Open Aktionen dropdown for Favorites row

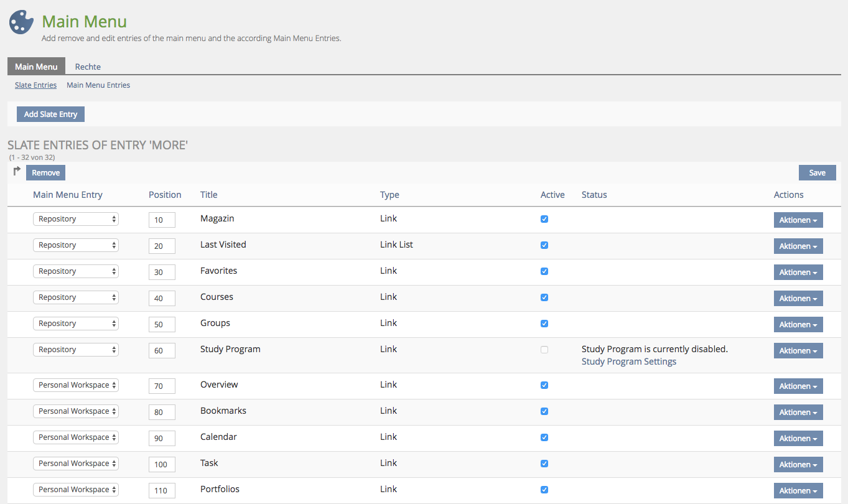(798, 273)
